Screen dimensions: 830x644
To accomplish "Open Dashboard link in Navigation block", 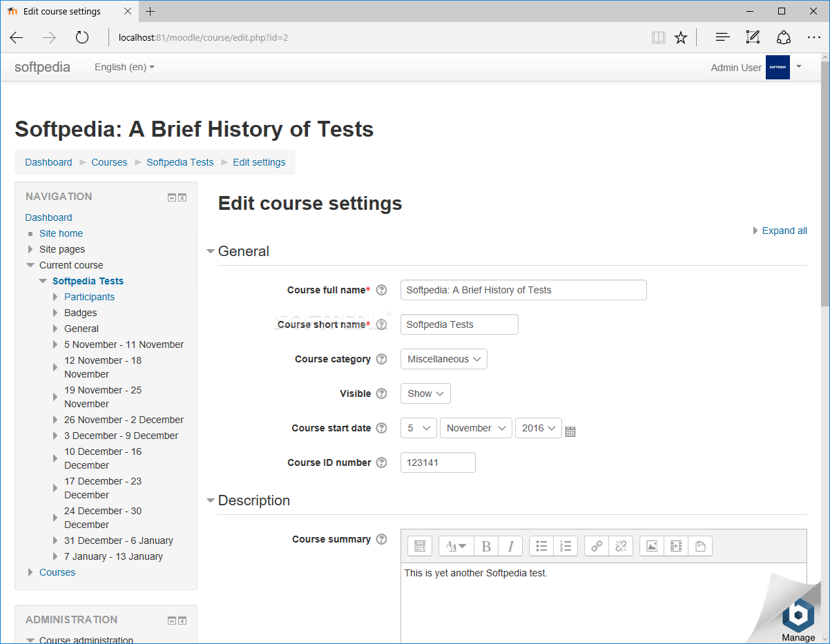I will (48, 217).
